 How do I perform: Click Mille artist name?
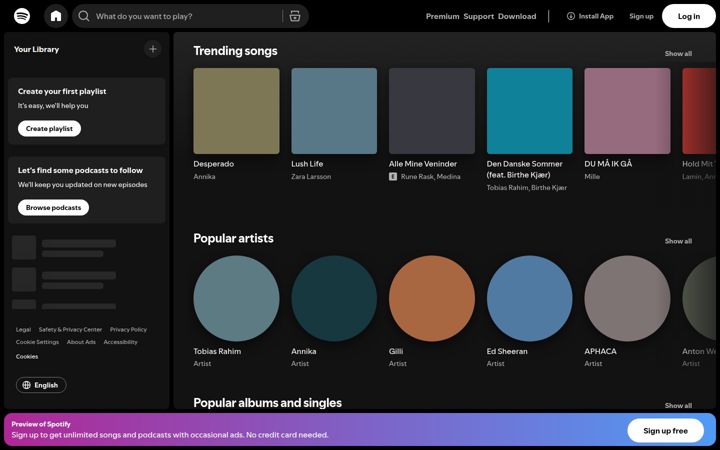(x=592, y=176)
